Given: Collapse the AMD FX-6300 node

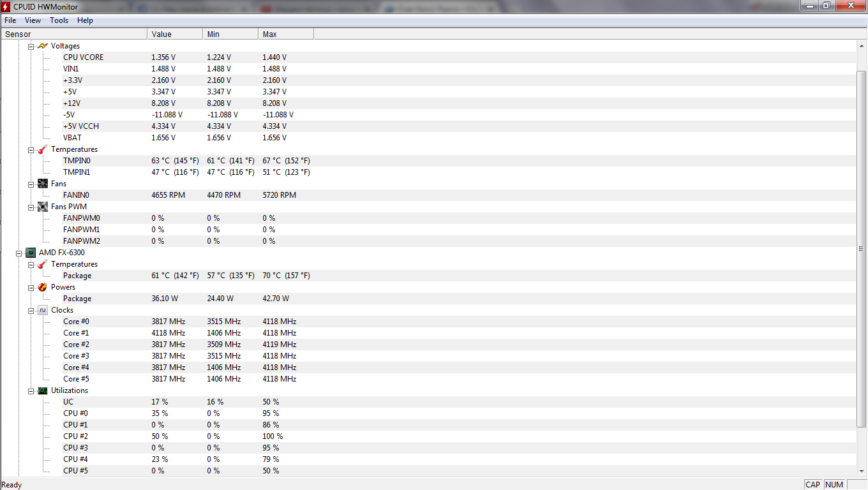Looking at the screenshot, I should pyautogui.click(x=19, y=253).
